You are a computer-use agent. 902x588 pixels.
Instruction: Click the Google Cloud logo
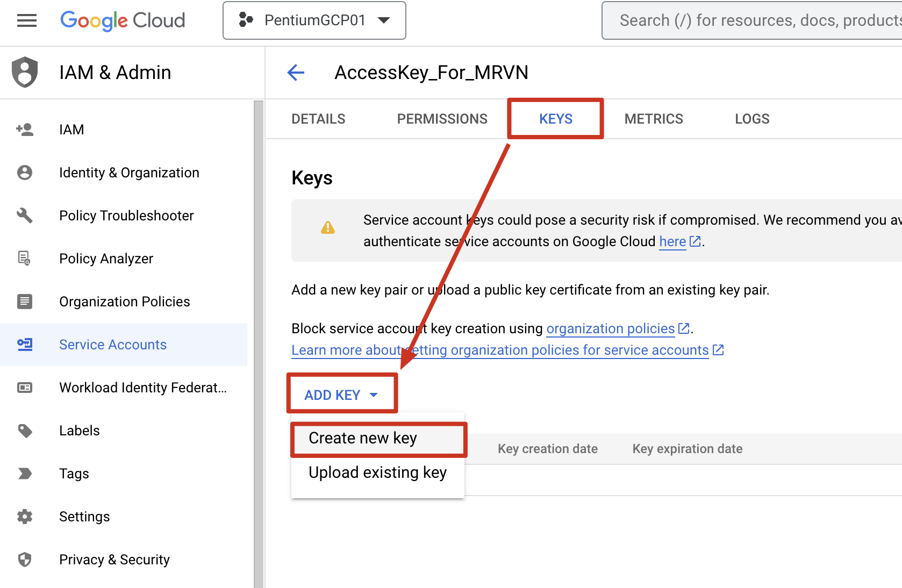click(123, 20)
